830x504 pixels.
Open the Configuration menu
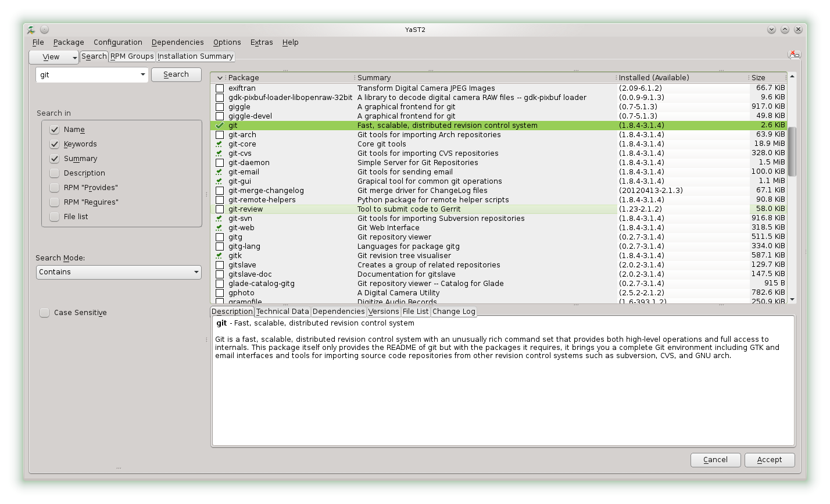click(118, 42)
